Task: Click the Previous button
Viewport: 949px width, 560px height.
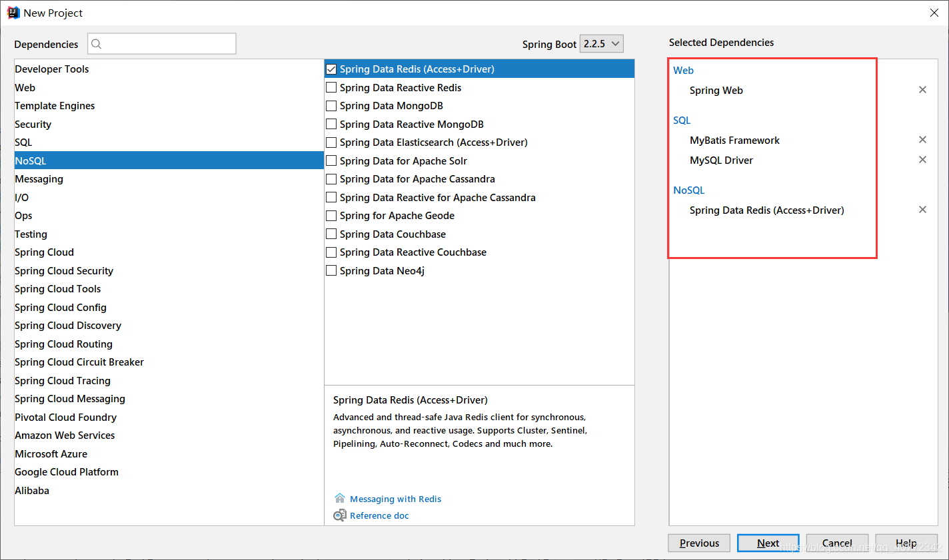Action: tap(699, 543)
